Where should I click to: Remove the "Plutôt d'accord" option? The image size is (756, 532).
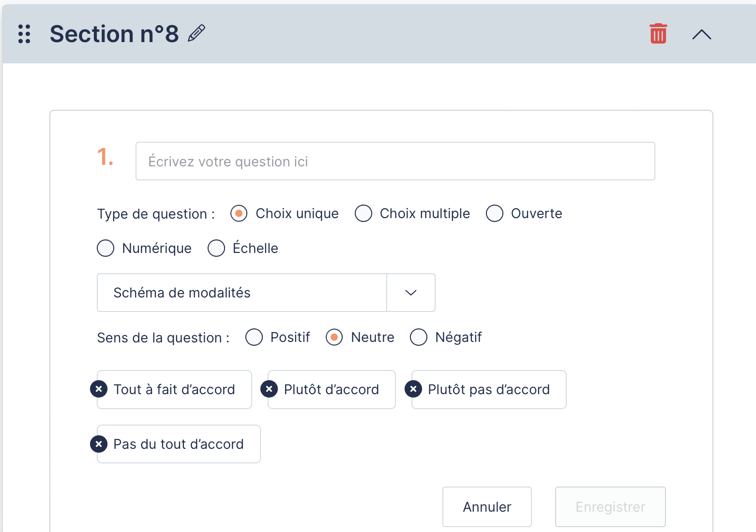click(x=269, y=389)
